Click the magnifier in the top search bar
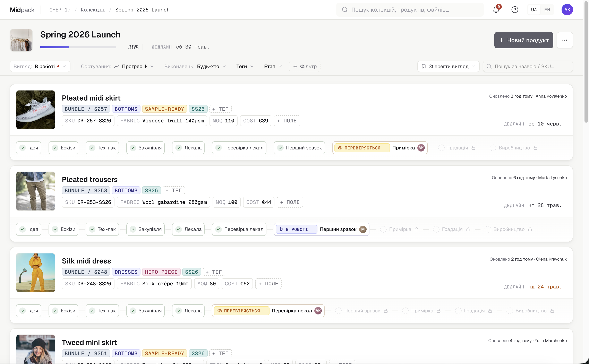589x364 pixels. [x=345, y=10]
